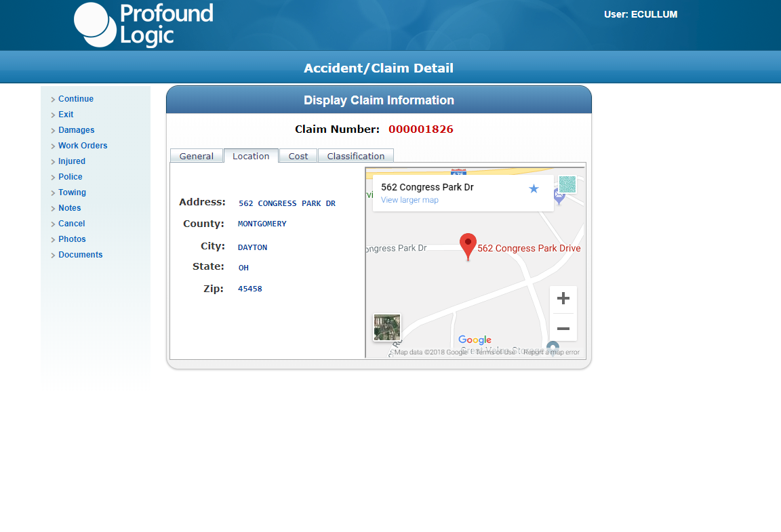Switch to the Cost tab

pyautogui.click(x=298, y=156)
